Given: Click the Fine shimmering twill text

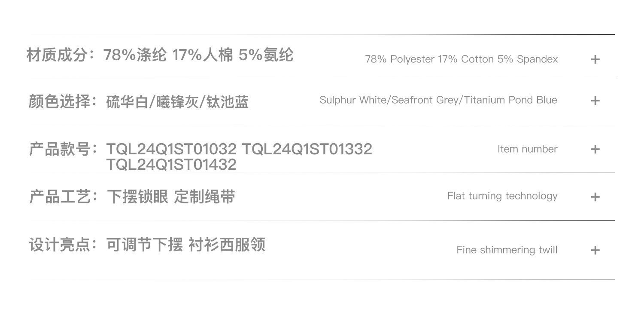Looking at the screenshot, I should [507, 250].
